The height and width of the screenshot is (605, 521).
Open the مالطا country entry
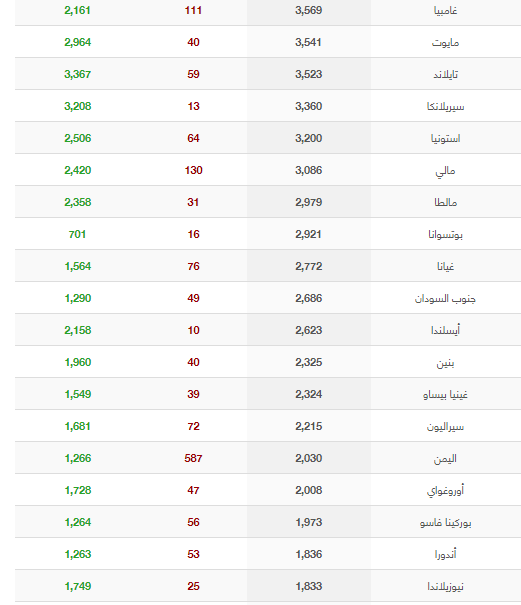click(x=445, y=203)
